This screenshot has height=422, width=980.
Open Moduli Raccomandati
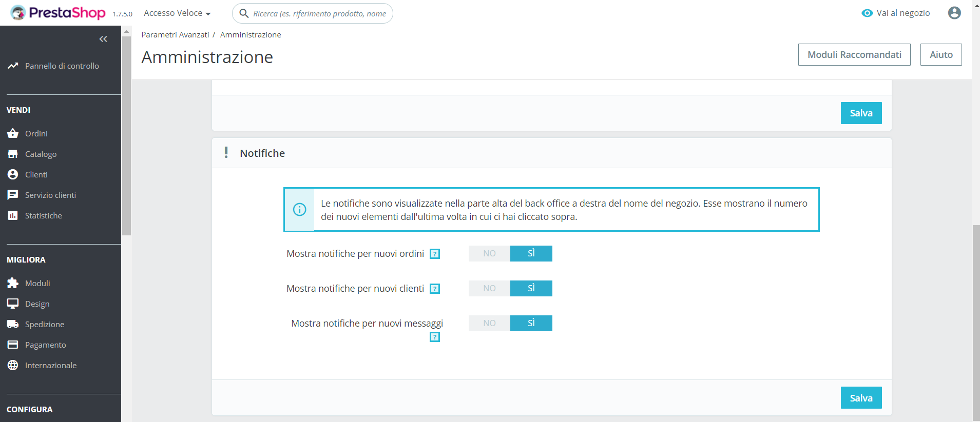point(854,54)
